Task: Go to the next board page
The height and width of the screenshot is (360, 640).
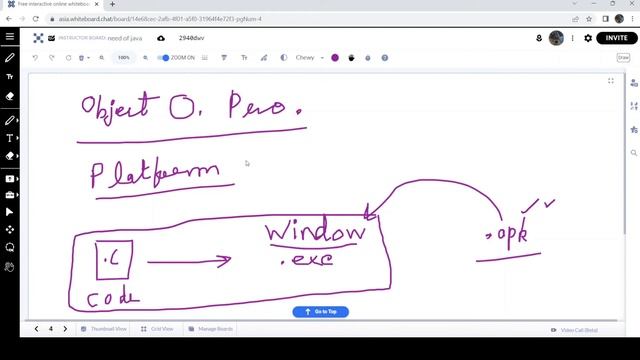Action: (x=65, y=329)
